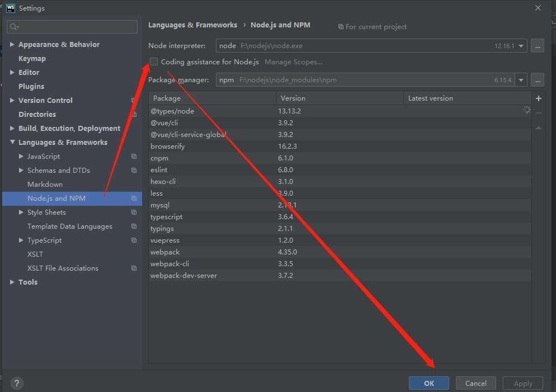Sort by the Package column header
556x392 pixels.
(x=213, y=98)
